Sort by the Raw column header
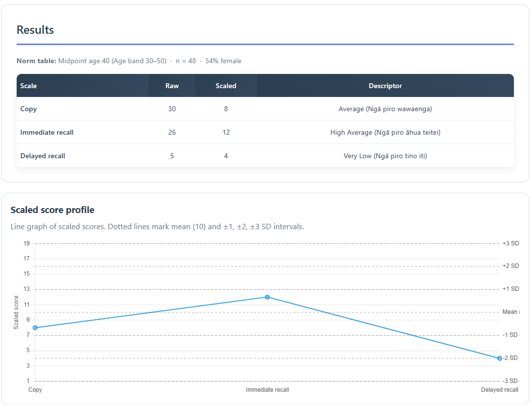The image size is (532, 406). pos(172,86)
